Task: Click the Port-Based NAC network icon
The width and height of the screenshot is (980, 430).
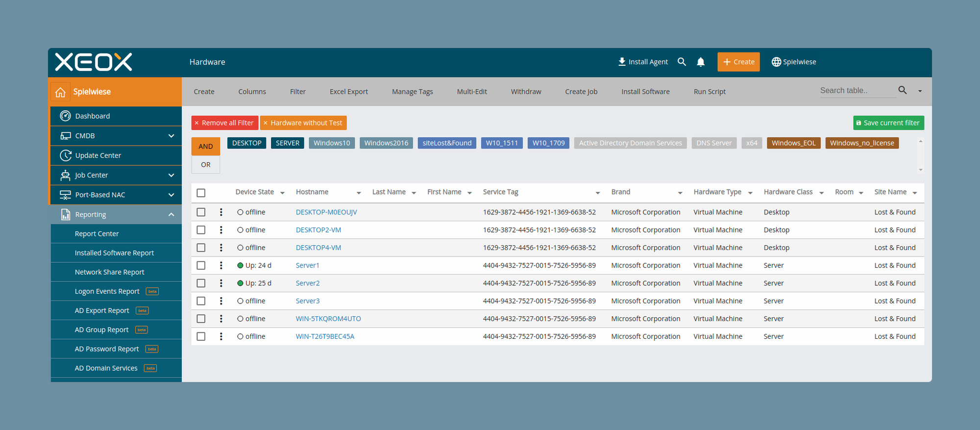Action: click(x=65, y=195)
